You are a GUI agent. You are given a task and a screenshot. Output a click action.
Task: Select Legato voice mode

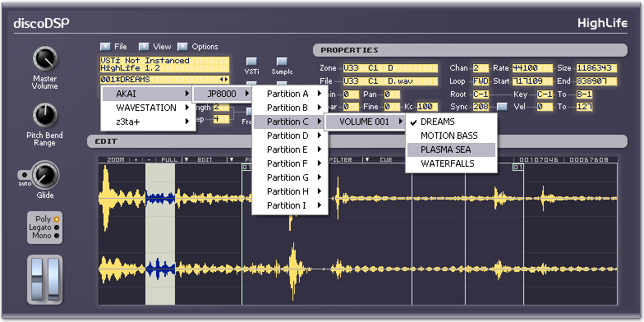[57, 227]
